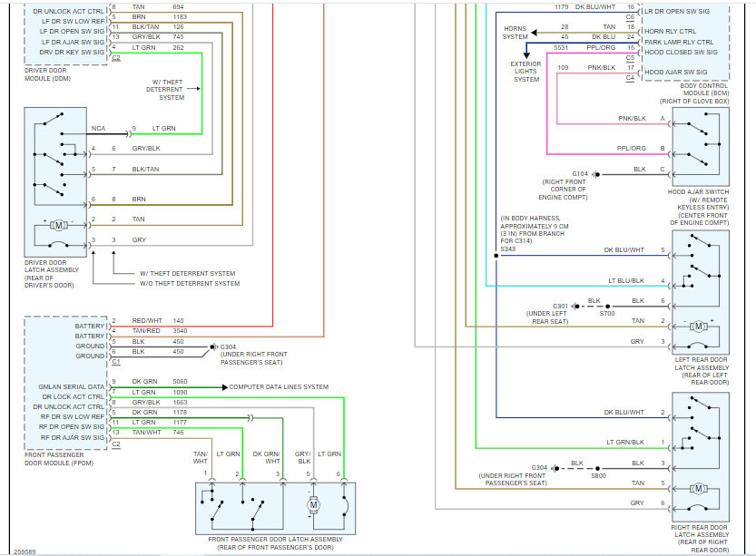Click the LF DR OPEN SW SIG label
Viewport: 756px width, 556px height.
[x=72, y=32]
